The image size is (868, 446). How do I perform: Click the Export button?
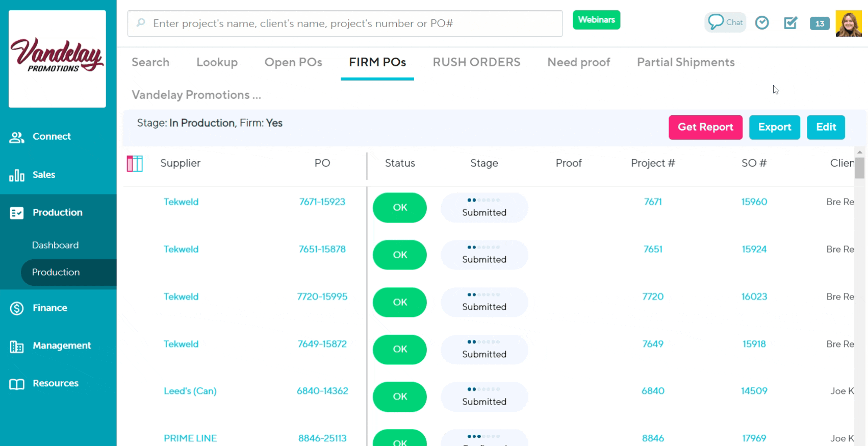pos(774,127)
